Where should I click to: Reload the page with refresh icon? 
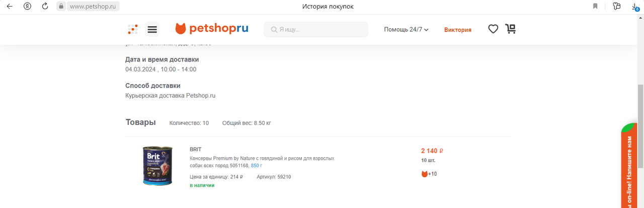coord(45,6)
